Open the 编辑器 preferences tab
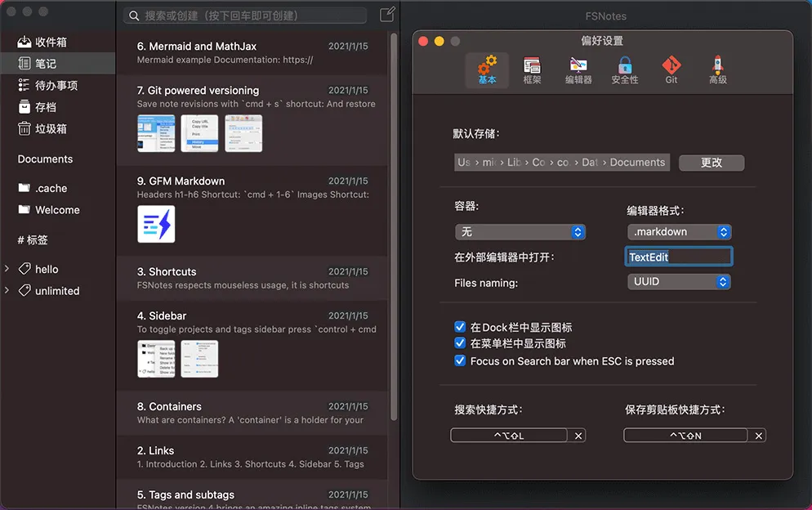This screenshot has width=812, height=510. tap(578, 70)
